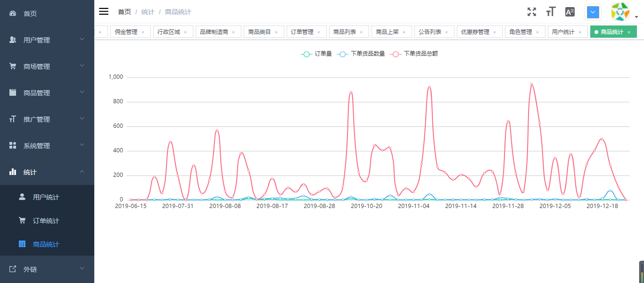644x283 pixels.
Task: Expand 外链 submenu chevron
Action: point(82,268)
